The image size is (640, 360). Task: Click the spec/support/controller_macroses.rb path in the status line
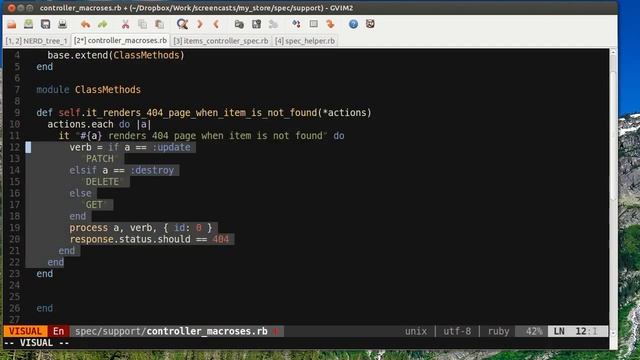pyautogui.click(x=171, y=331)
